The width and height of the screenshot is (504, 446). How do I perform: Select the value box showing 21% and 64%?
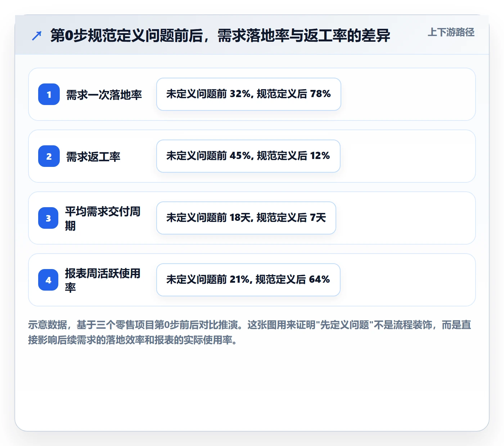248,280
